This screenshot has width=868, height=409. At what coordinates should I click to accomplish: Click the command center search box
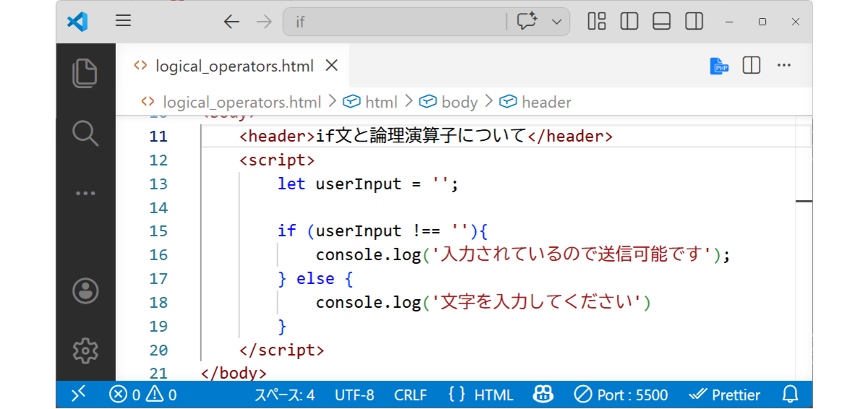(394, 22)
